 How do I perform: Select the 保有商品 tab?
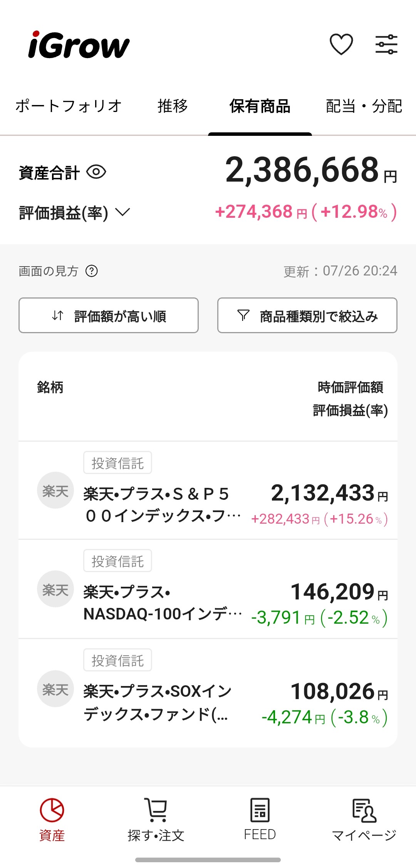[x=260, y=106]
